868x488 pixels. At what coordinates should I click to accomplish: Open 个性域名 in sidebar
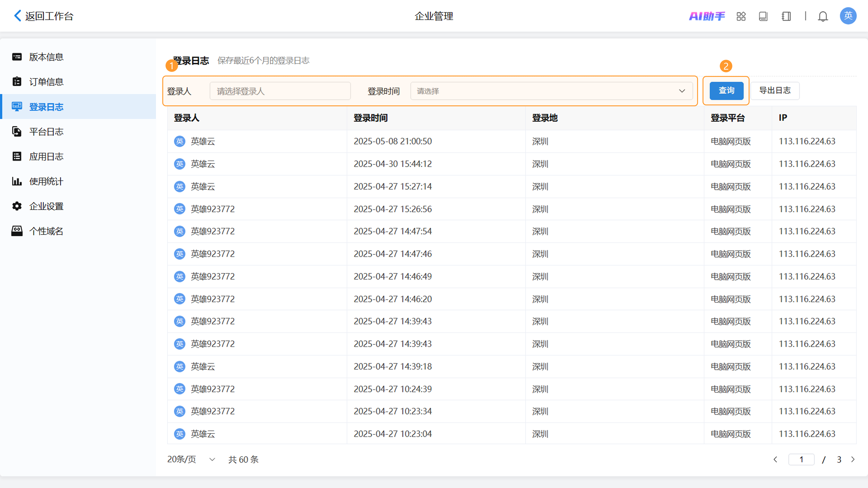tap(46, 231)
